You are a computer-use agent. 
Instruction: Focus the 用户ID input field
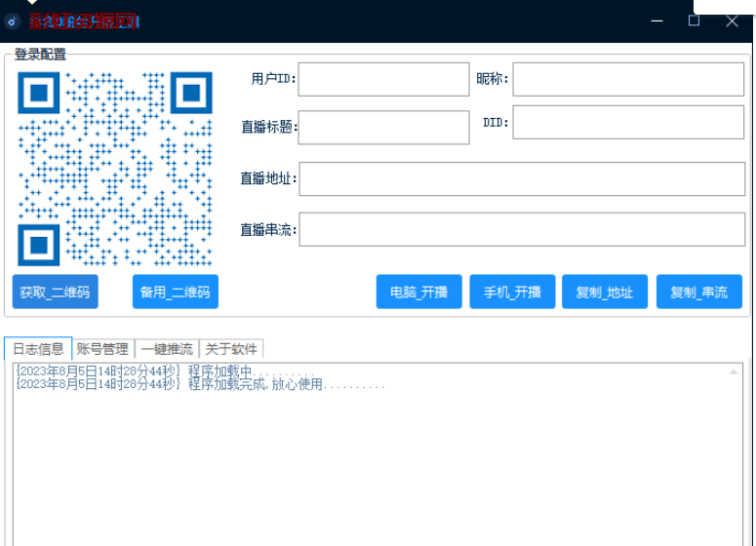383,80
